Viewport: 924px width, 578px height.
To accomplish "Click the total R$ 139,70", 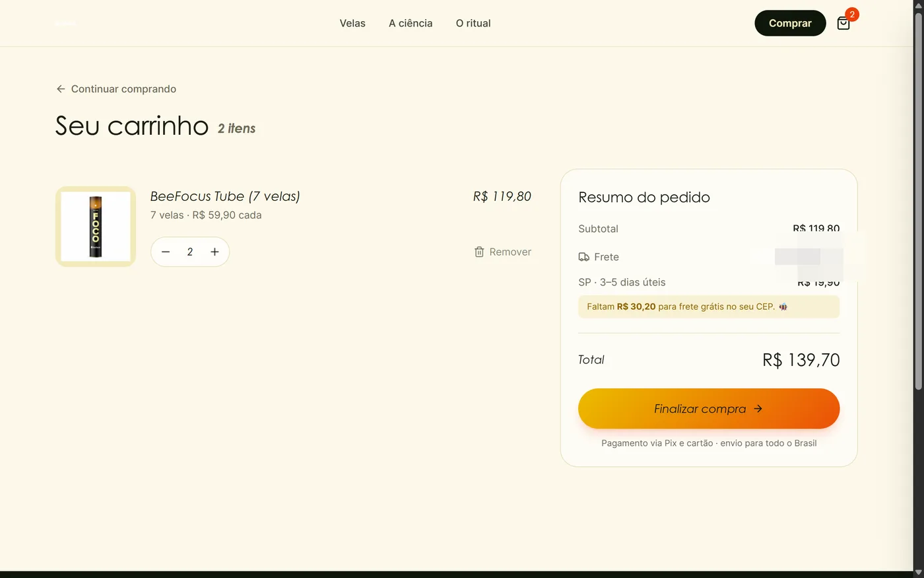I will tap(801, 359).
